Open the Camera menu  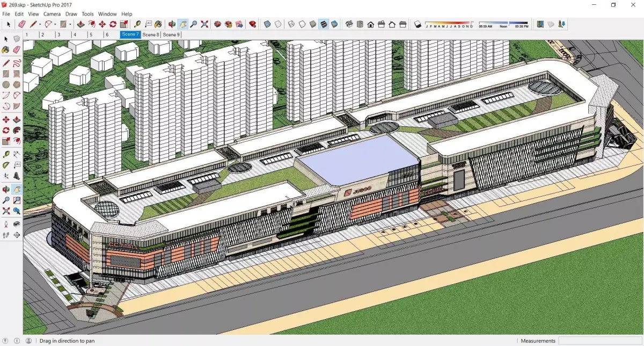coord(52,14)
